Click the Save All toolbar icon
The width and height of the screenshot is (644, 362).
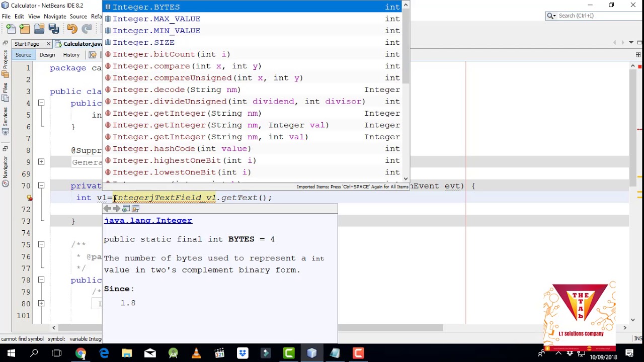[54, 29]
